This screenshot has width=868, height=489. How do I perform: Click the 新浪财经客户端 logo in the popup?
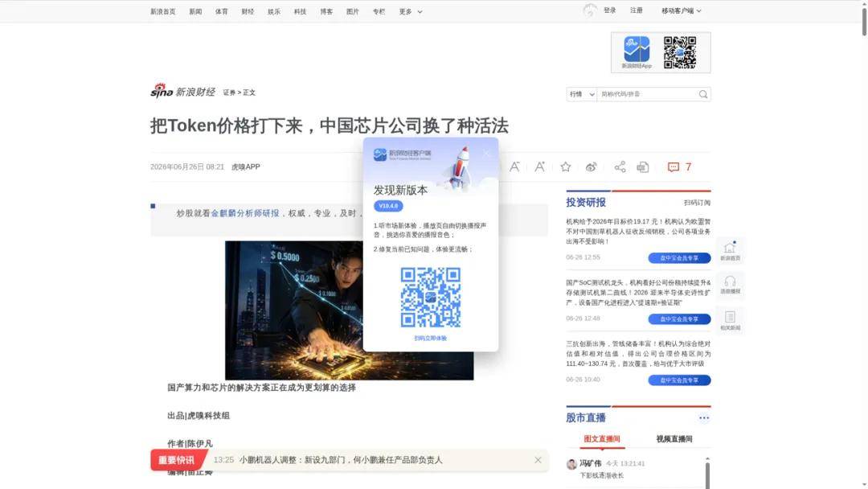403,154
